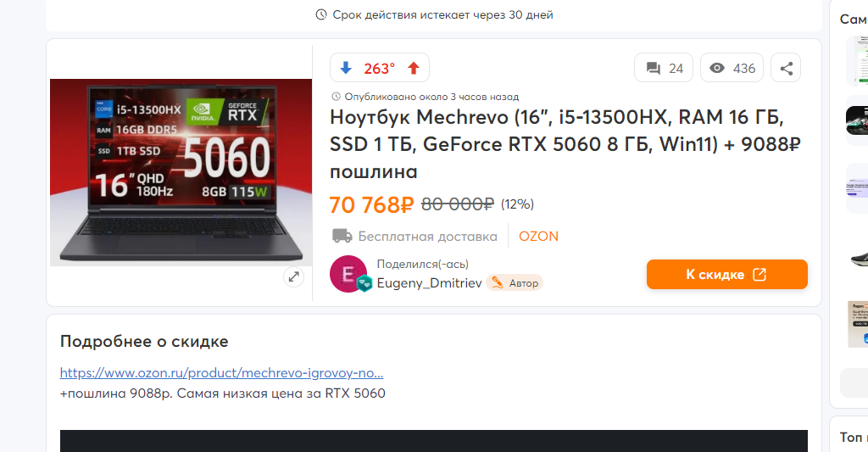
Task: Click the Eugeny_Dmitriev avatar picture
Action: coord(348,274)
